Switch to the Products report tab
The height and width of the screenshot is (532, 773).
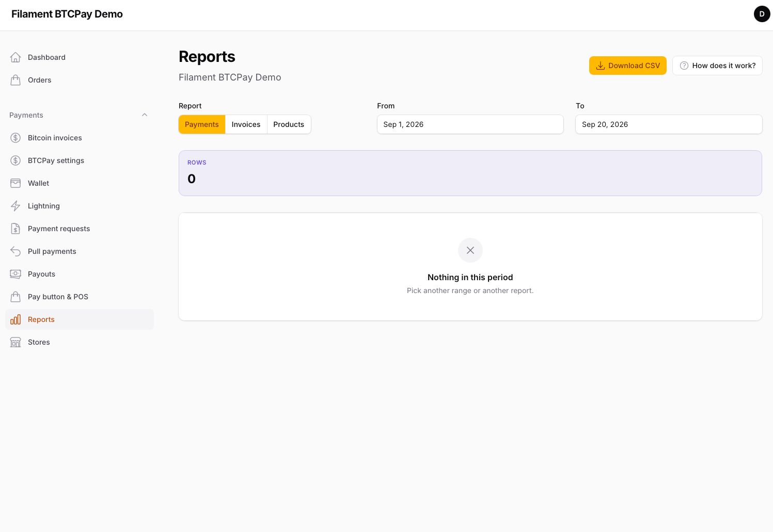[289, 124]
